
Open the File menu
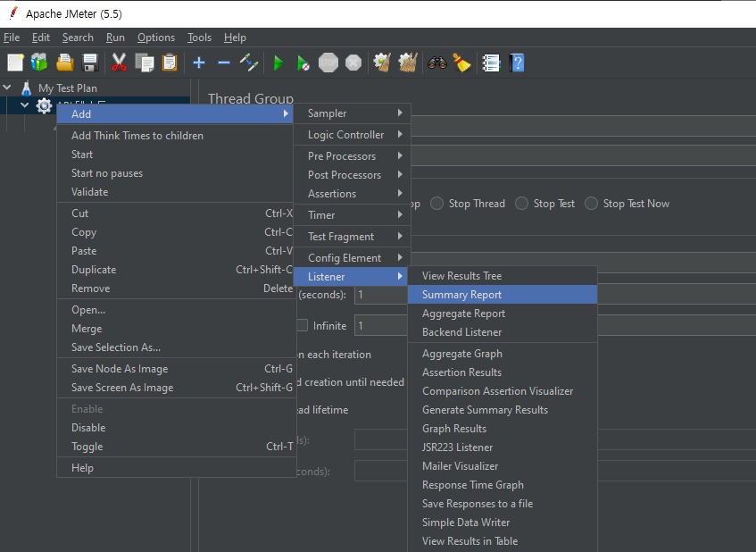12,38
